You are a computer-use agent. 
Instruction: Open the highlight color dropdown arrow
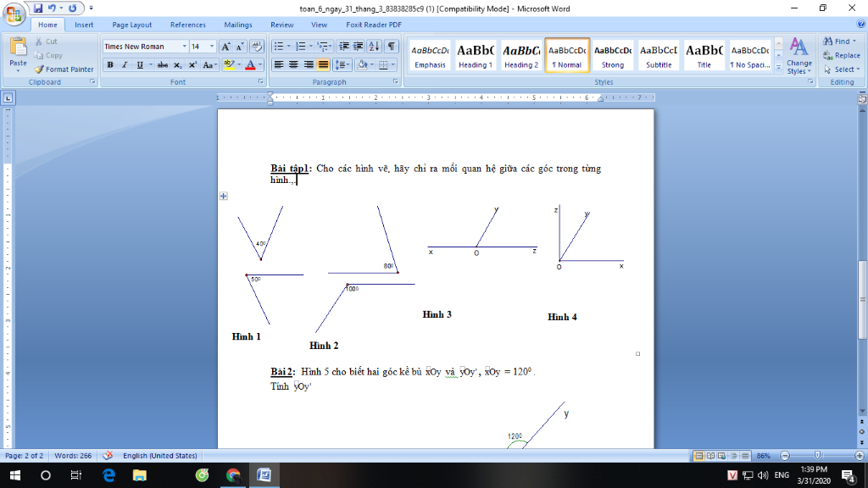239,64
